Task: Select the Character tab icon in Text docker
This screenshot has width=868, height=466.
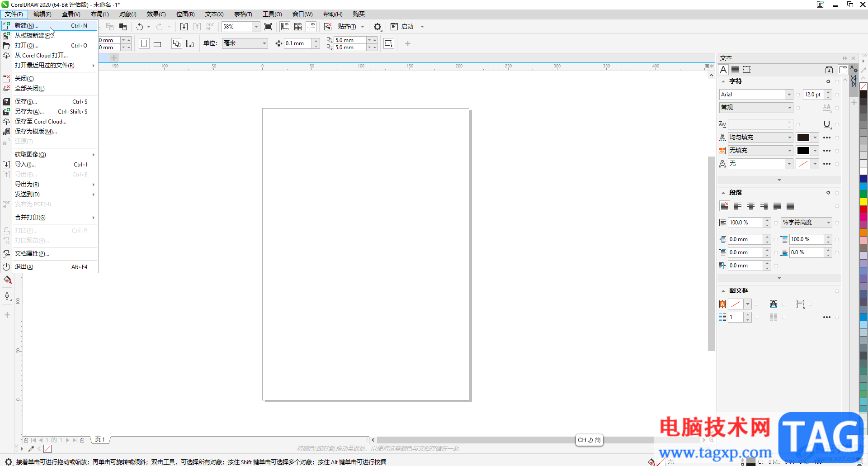Action: 723,70
